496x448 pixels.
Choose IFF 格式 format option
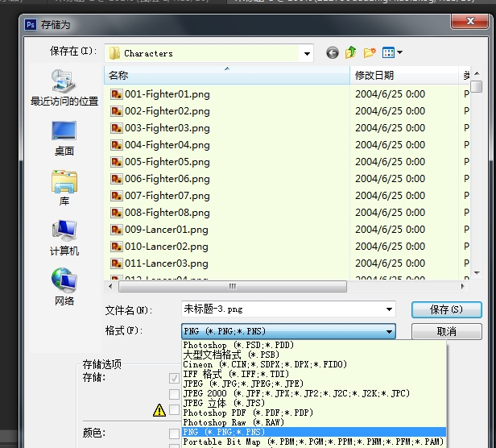click(314, 374)
